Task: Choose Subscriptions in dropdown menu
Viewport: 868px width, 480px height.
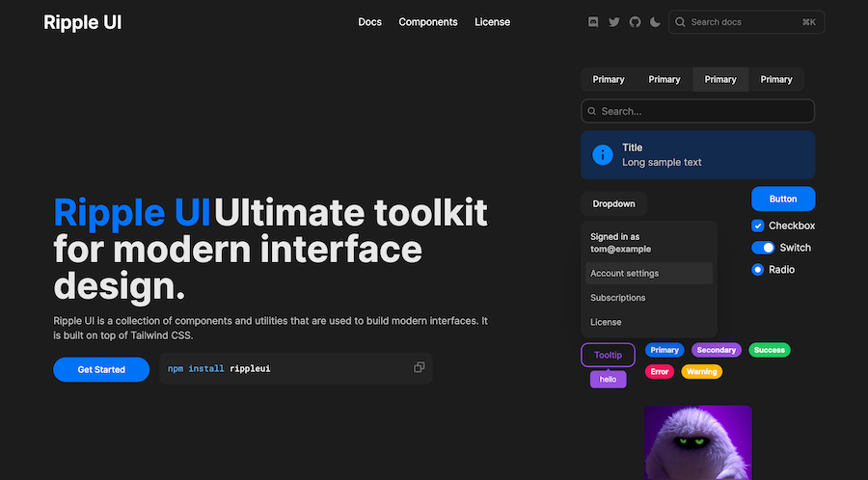Action: click(649, 298)
